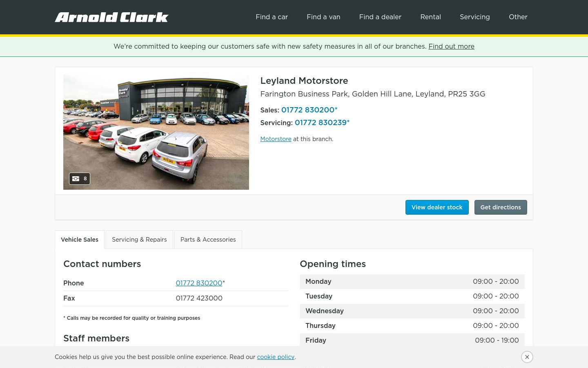This screenshot has height=368, width=588.
Task: Open the Find a car menu
Action: pos(272,17)
